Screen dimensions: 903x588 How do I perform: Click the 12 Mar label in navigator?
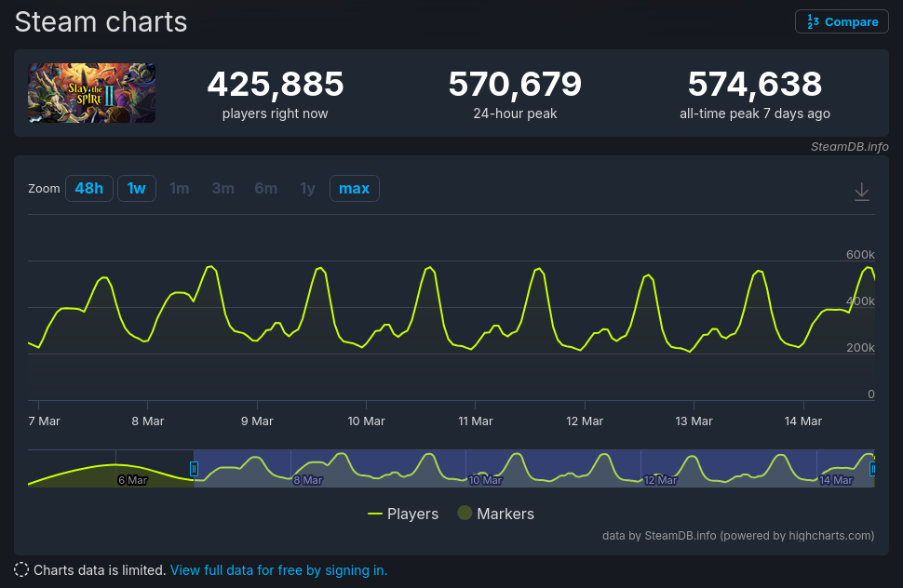pyautogui.click(x=661, y=480)
